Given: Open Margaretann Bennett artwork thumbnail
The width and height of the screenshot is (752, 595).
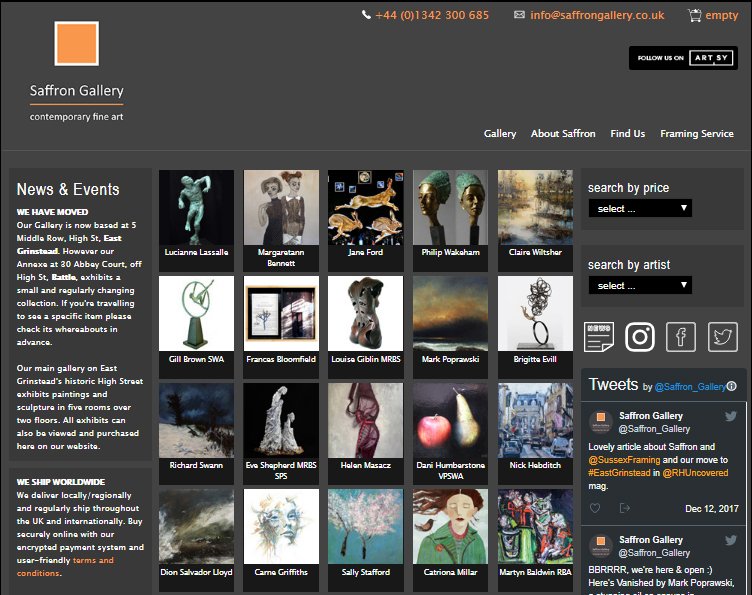Looking at the screenshot, I should (x=281, y=208).
